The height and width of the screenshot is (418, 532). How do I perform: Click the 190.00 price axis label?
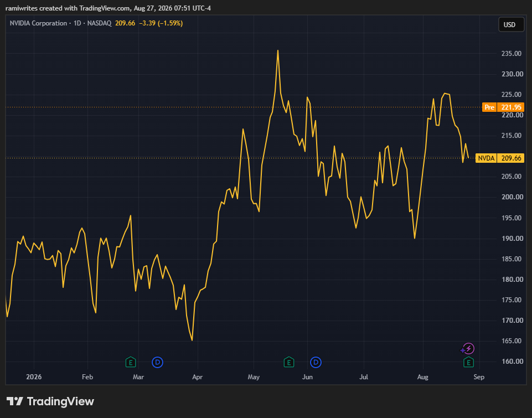point(512,238)
